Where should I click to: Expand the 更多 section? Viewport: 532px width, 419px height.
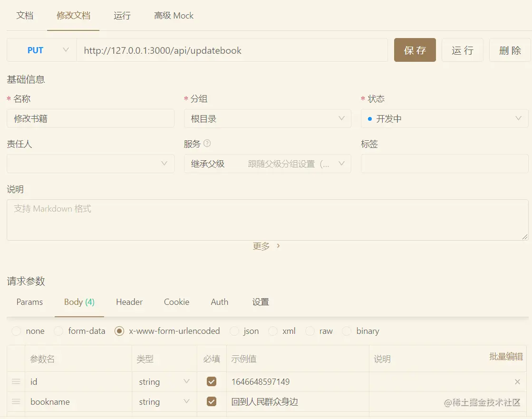tap(266, 246)
